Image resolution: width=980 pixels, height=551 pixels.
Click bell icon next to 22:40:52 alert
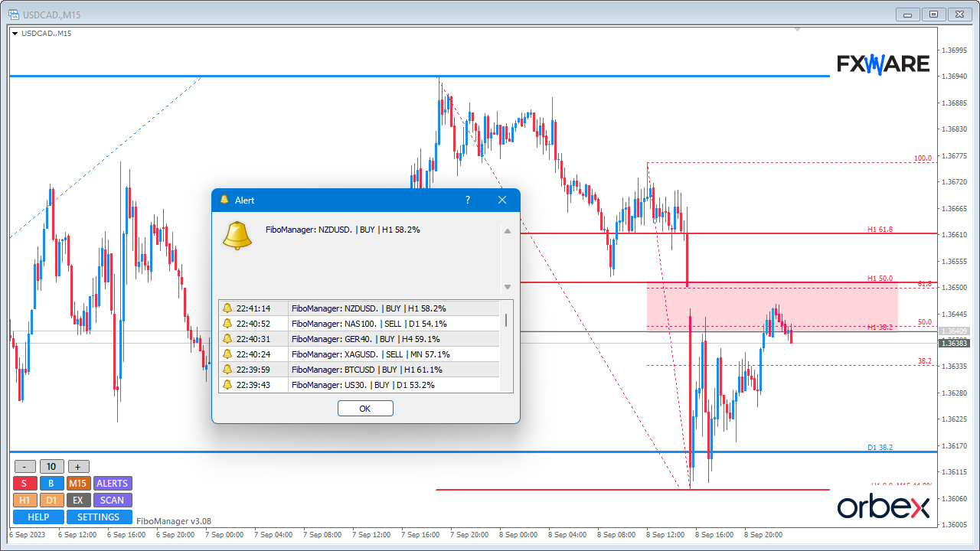coord(227,324)
